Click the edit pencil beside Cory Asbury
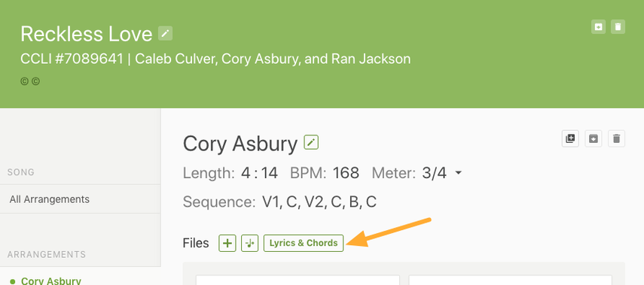644x285 pixels. pyautogui.click(x=311, y=142)
